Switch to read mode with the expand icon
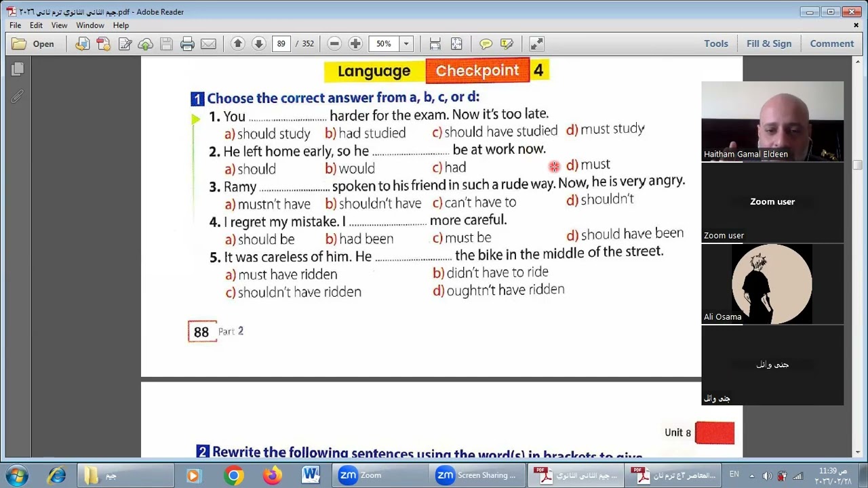Image resolution: width=868 pixels, height=488 pixels. pyautogui.click(x=536, y=44)
